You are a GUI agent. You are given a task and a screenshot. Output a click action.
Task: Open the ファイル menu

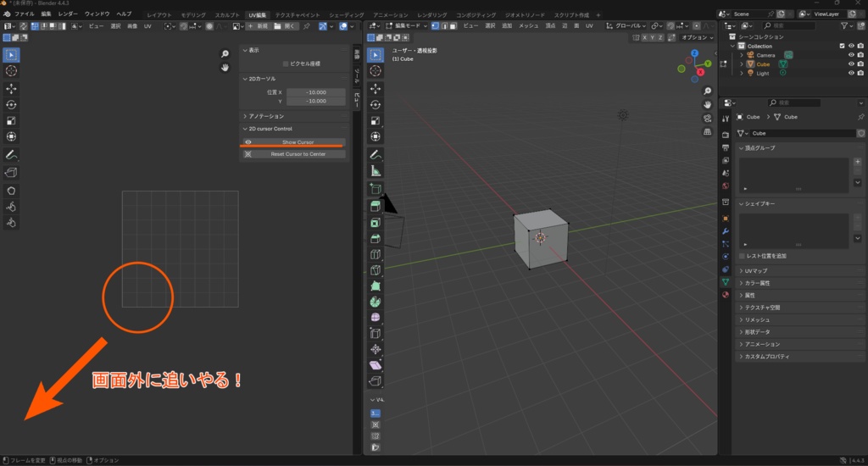(x=24, y=14)
